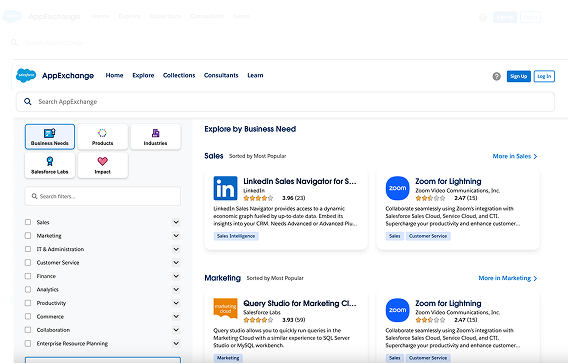The height and width of the screenshot is (364, 568).
Task: Click the magnifier icon in Search filters box
Action: click(x=34, y=196)
